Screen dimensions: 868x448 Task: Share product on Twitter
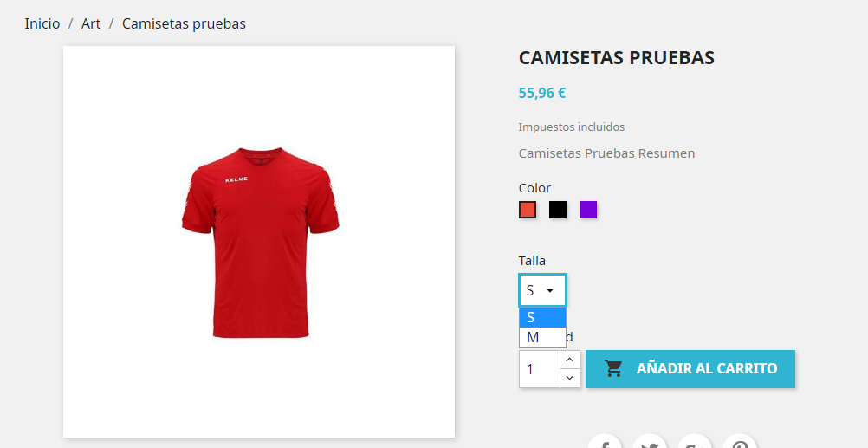pyautogui.click(x=650, y=443)
